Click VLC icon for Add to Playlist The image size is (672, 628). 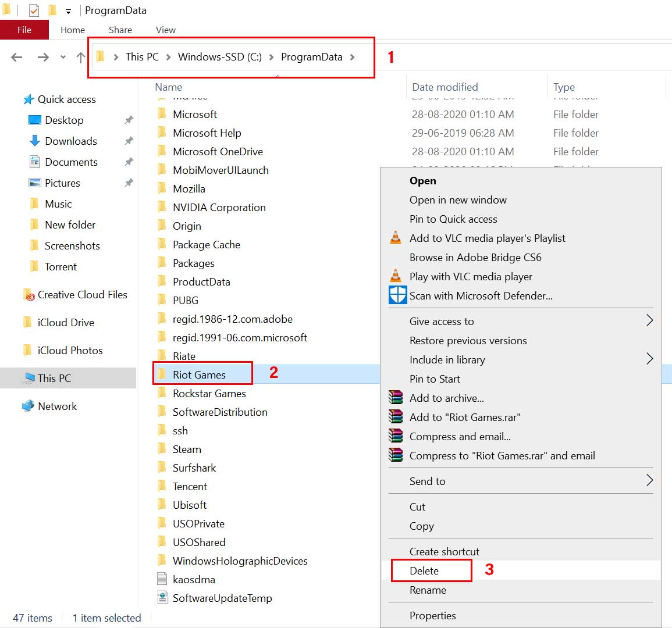396,238
